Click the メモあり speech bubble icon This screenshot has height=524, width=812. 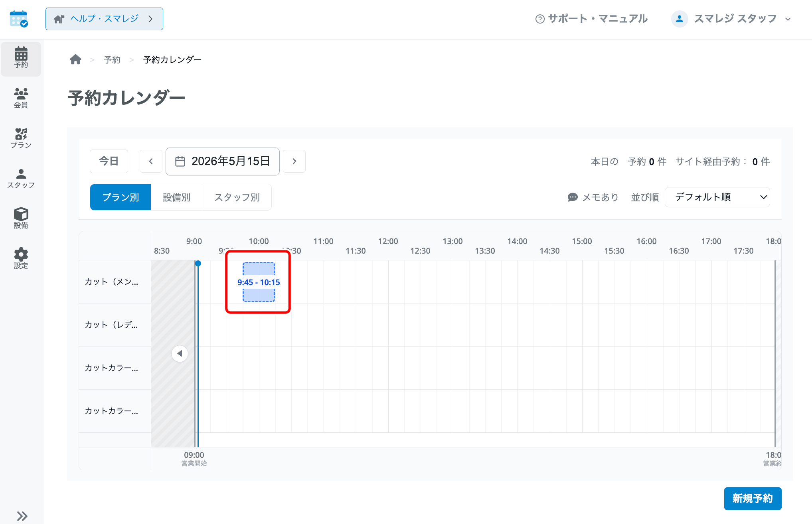pyautogui.click(x=573, y=197)
